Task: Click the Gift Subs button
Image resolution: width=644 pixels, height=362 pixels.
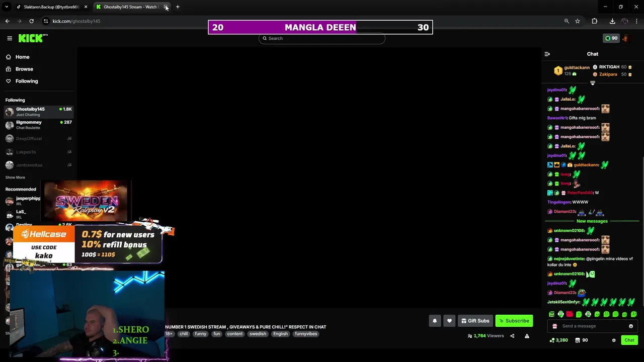Action: (475, 321)
